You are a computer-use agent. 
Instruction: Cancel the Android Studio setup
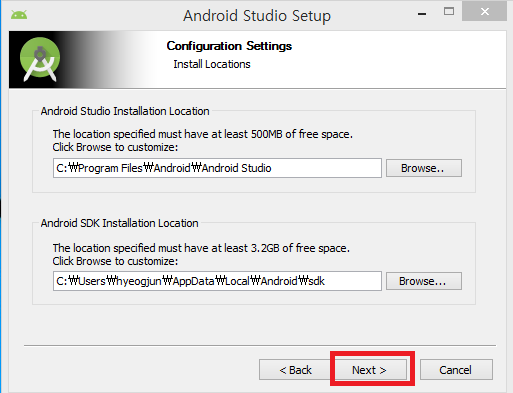(x=456, y=369)
